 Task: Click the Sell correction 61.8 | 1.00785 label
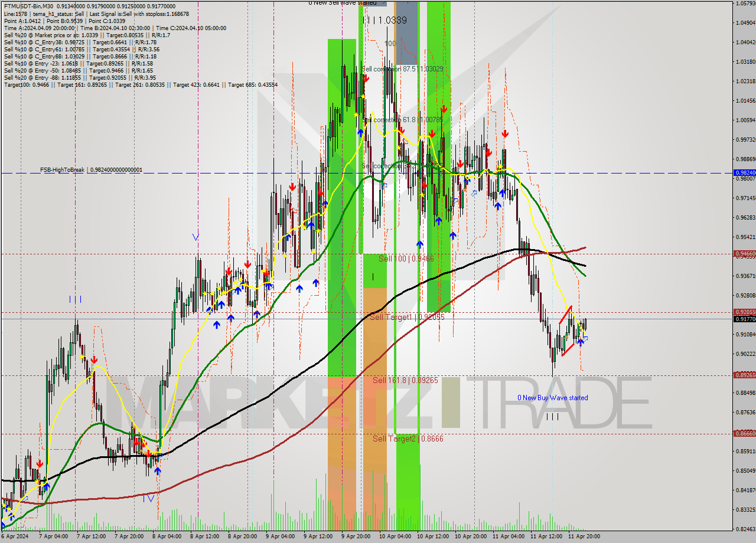click(402, 119)
